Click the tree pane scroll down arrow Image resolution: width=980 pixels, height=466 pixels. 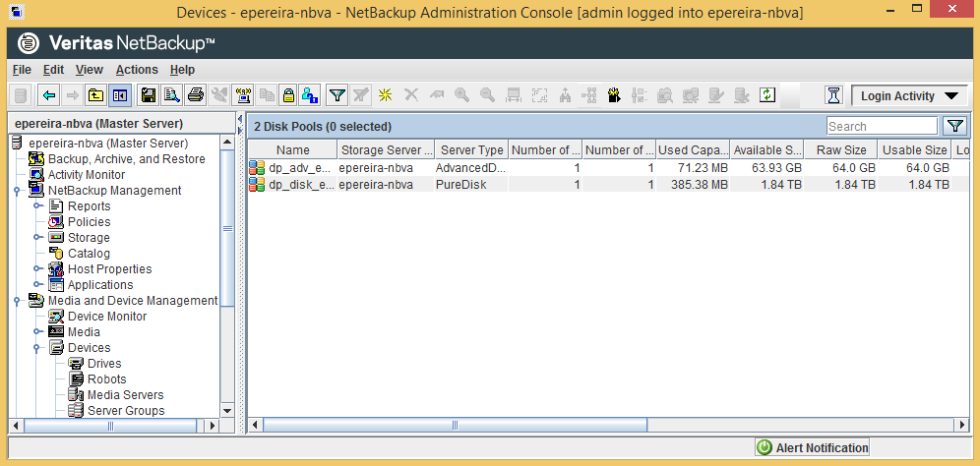[x=227, y=411]
